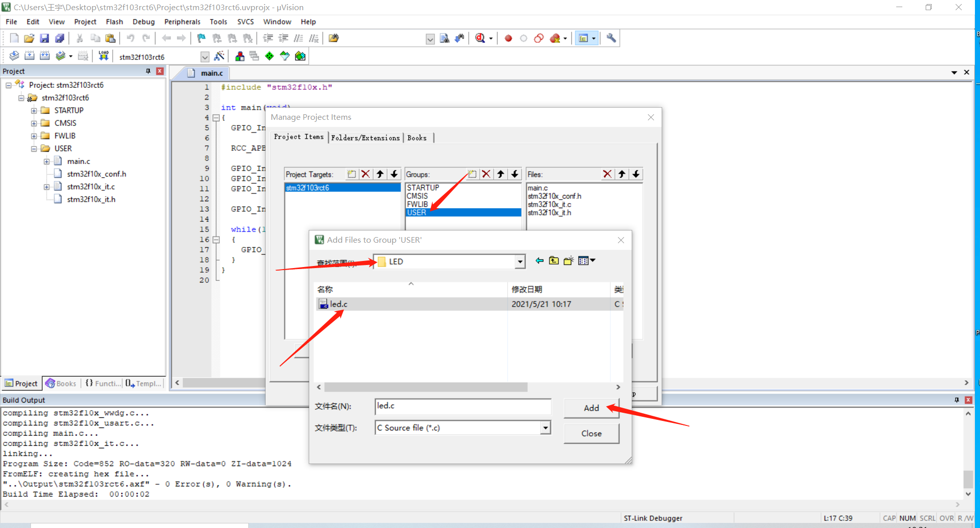The height and width of the screenshot is (528, 980).
Task: Expand the STARTUP folder in project tree
Action: point(34,111)
